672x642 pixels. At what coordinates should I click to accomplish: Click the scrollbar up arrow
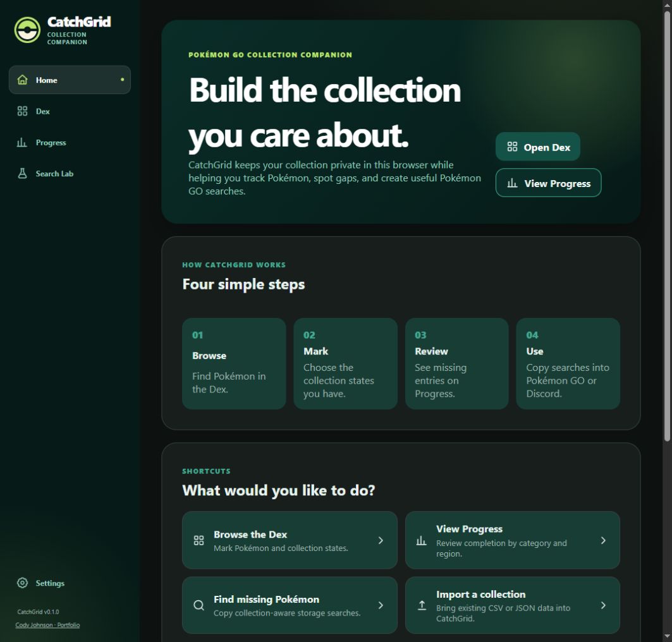[x=667, y=4]
